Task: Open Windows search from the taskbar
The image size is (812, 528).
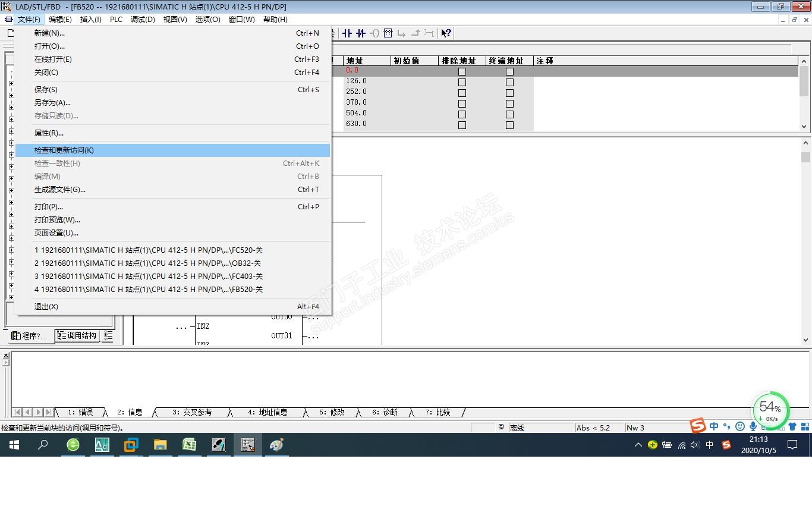Action: 43,445
